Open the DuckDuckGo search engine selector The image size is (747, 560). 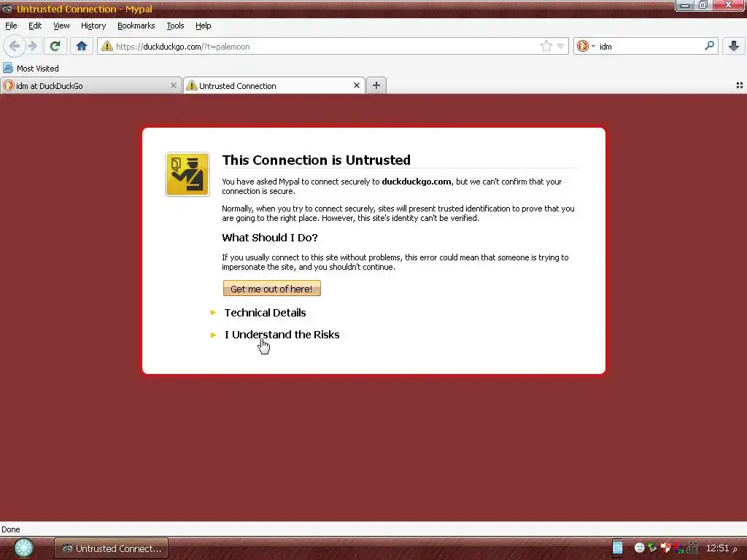pyautogui.click(x=586, y=46)
